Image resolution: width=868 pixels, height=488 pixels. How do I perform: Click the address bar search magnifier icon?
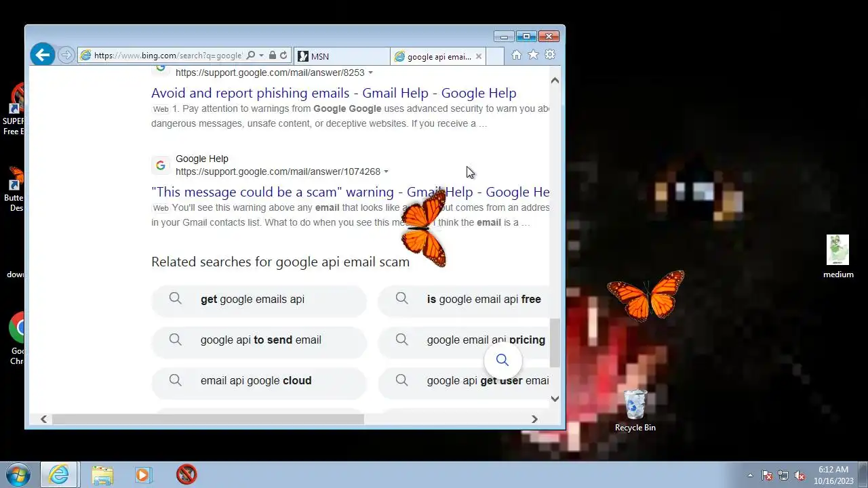click(251, 56)
